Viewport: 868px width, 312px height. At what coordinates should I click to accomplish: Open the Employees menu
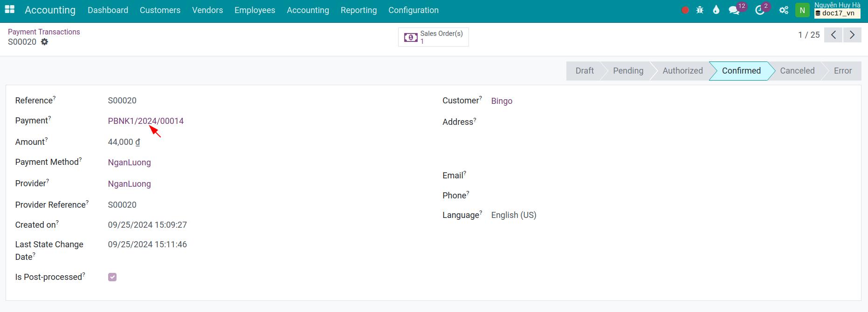click(255, 10)
